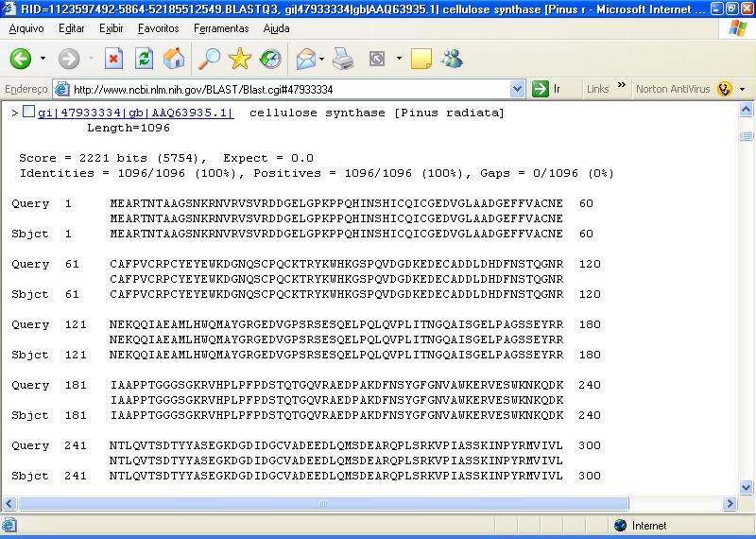Click the vertical scrollbar down arrow

pyautogui.click(x=746, y=487)
